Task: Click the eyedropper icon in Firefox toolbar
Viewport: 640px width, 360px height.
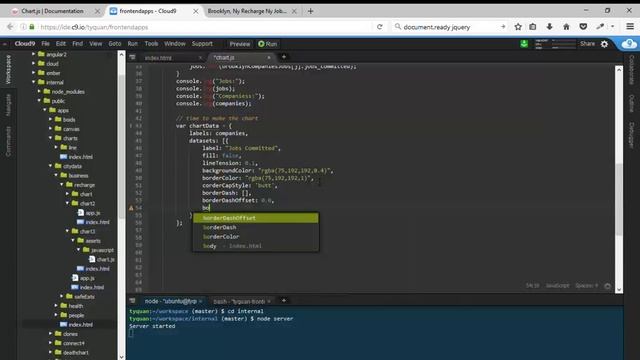Action: click(600, 27)
